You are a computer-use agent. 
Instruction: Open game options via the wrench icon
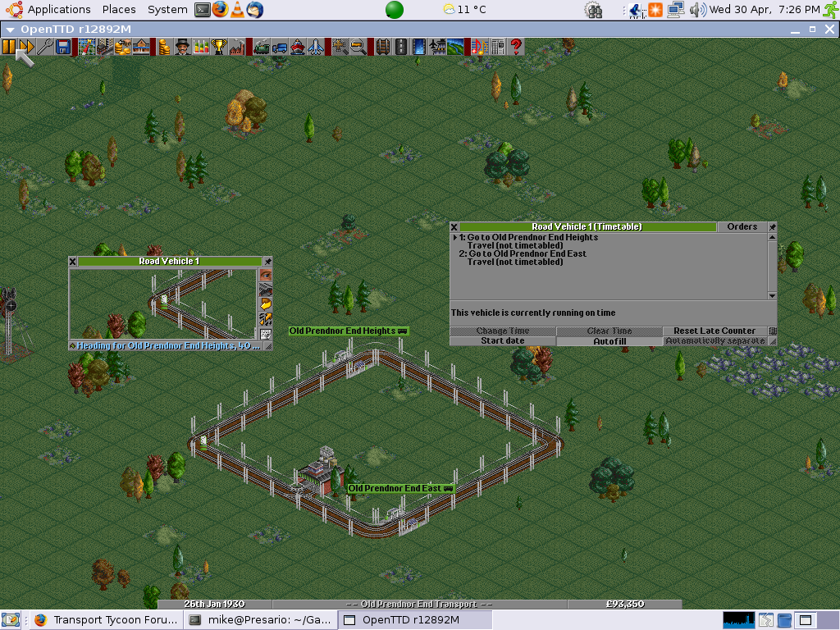click(x=45, y=47)
